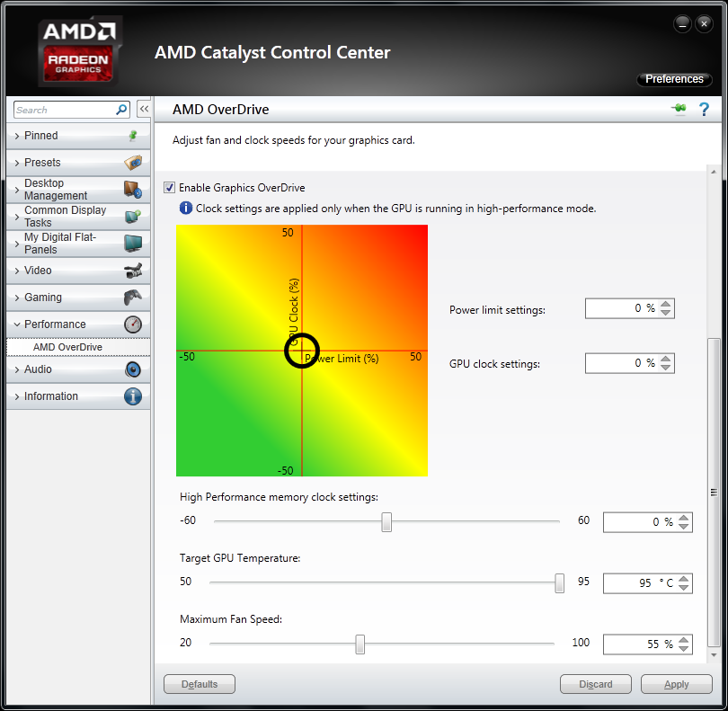This screenshot has width=728, height=711.
Task: Click the Apply button
Action: (x=676, y=684)
